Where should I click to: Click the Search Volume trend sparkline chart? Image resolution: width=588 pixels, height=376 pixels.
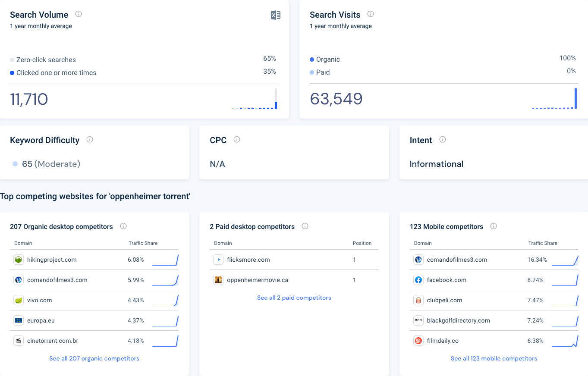(255, 99)
